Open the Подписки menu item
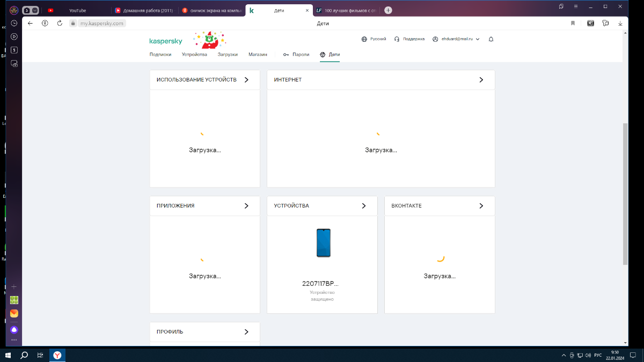This screenshot has width=644, height=362. tap(160, 54)
